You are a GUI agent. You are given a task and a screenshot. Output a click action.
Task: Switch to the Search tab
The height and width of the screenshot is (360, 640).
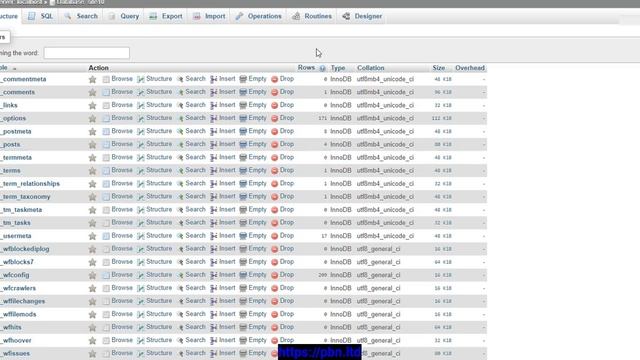[81, 16]
